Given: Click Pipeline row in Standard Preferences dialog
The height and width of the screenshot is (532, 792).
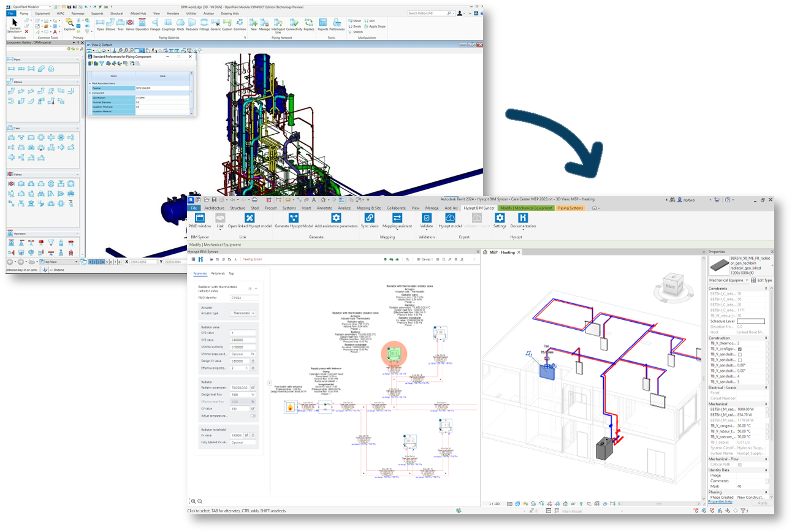Looking at the screenshot, I should 142,88.
